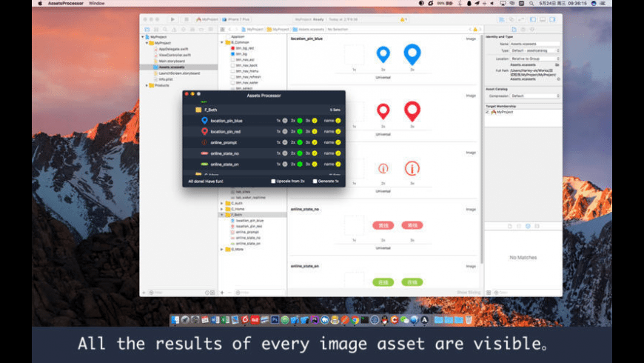The image size is (644, 363).
Task: Click the 2x red pin image thumbnail
Action: pos(383,111)
